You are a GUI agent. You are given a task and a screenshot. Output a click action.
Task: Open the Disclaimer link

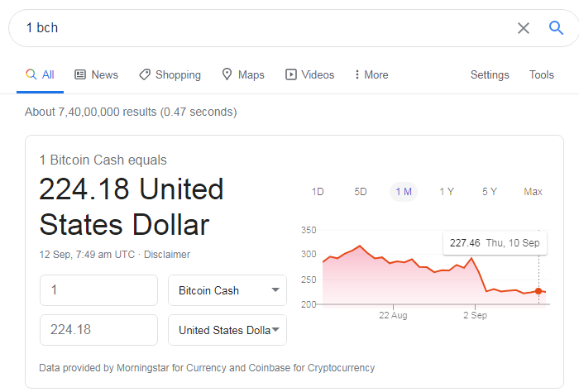click(x=167, y=255)
